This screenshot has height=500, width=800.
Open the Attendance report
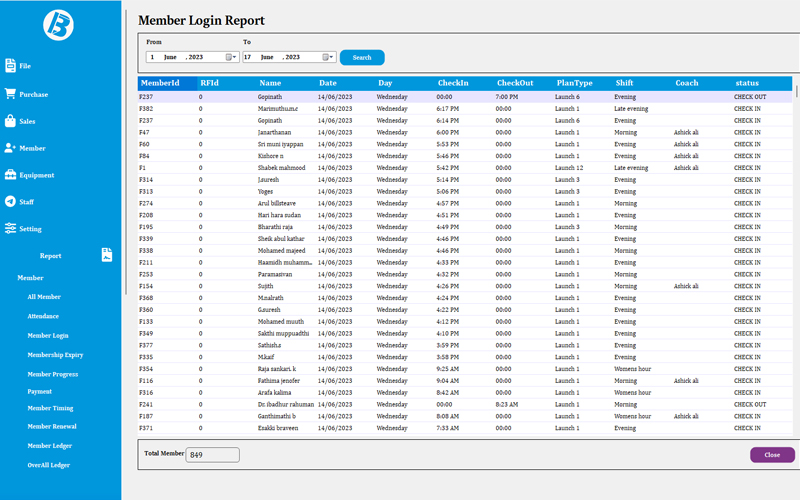43,316
